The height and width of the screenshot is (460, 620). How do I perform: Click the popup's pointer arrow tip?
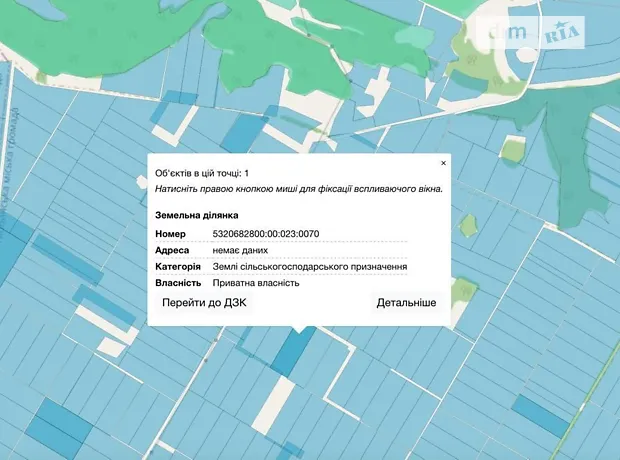[x=299, y=331]
